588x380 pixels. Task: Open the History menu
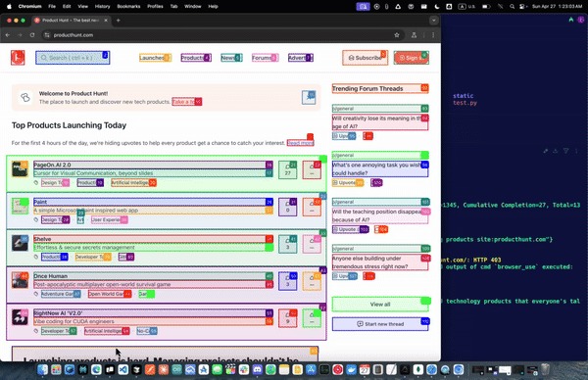(102, 7)
